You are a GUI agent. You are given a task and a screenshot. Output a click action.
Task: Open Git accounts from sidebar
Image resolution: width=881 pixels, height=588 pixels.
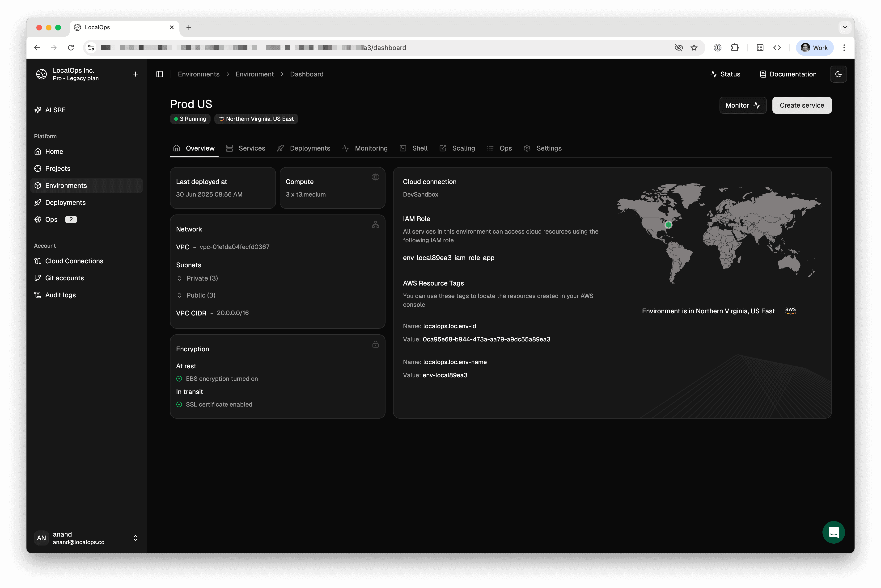click(64, 278)
